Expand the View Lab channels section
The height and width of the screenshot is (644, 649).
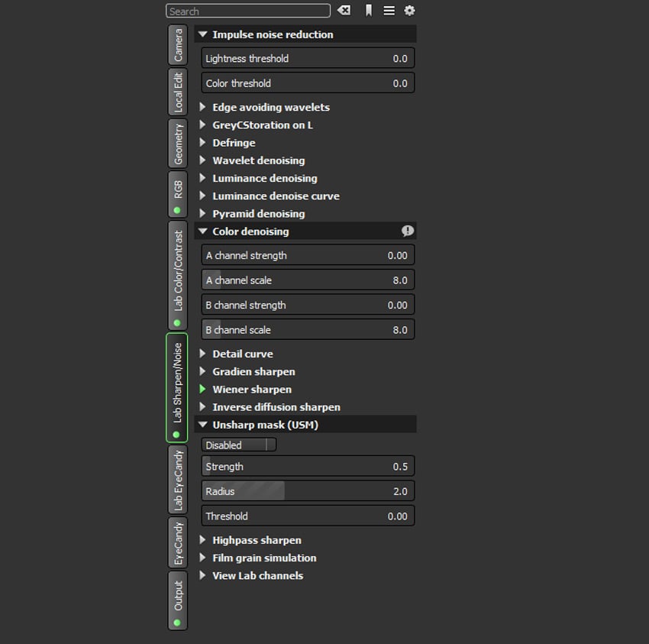coord(203,576)
